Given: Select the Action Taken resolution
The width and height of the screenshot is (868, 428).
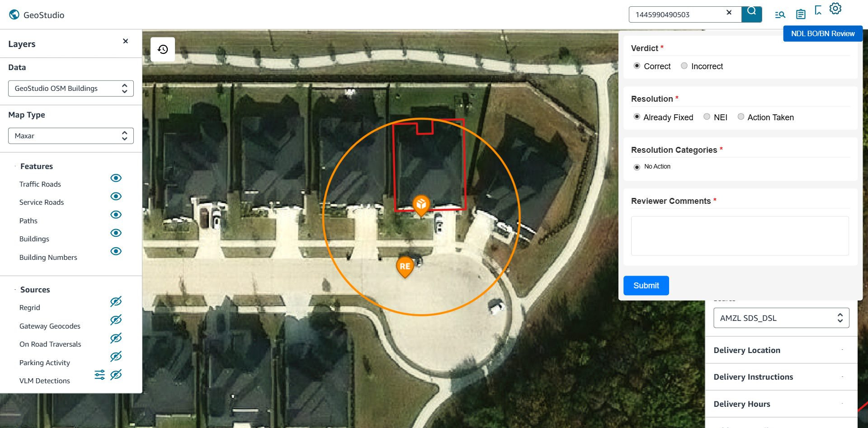Looking at the screenshot, I should (741, 117).
